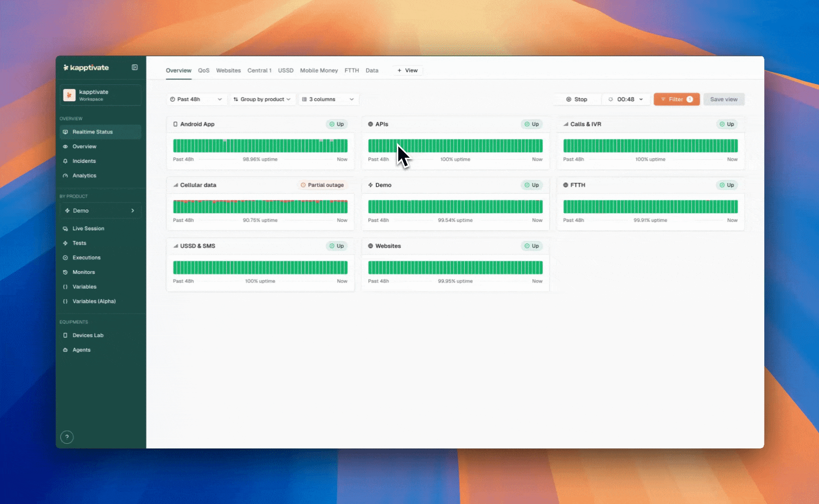This screenshot has height=504, width=819.
Task: Switch to the QoS tab
Action: [204, 70]
